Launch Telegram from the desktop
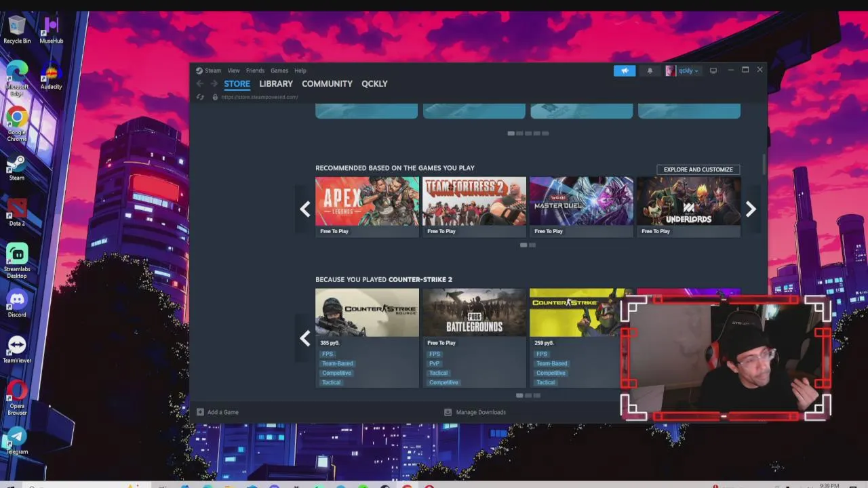Viewport: 868px width, 488px height. (17, 441)
